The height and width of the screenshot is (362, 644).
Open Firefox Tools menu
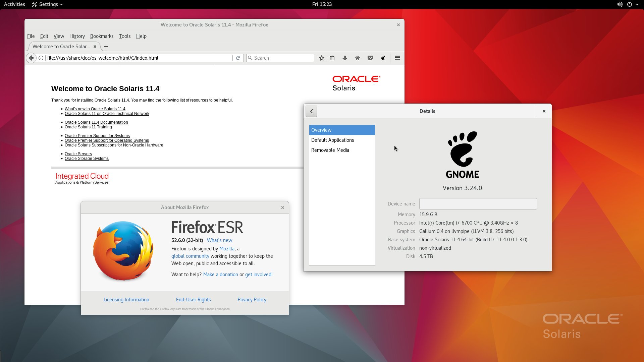click(x=124, y=36)
